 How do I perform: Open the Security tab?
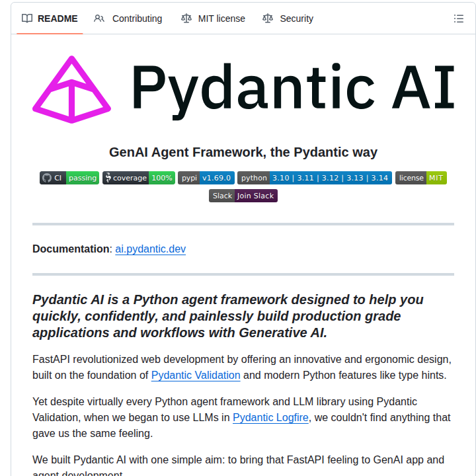click(288, 19)
